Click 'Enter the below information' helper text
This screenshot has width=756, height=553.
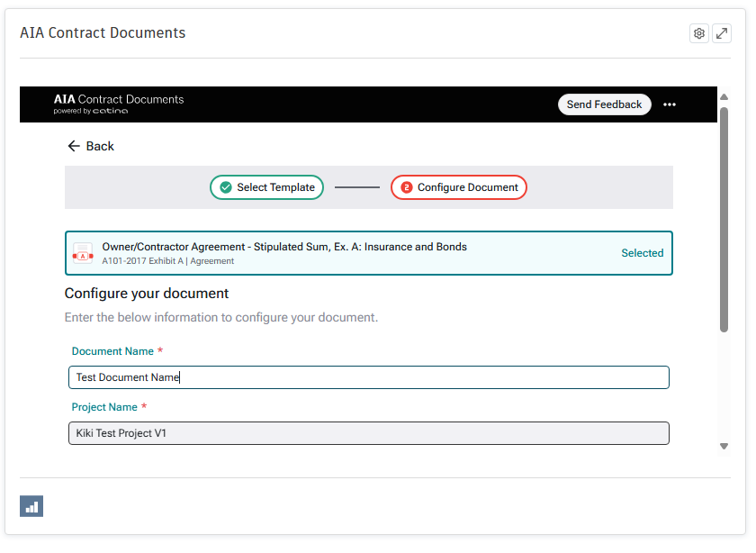(221, 318)
